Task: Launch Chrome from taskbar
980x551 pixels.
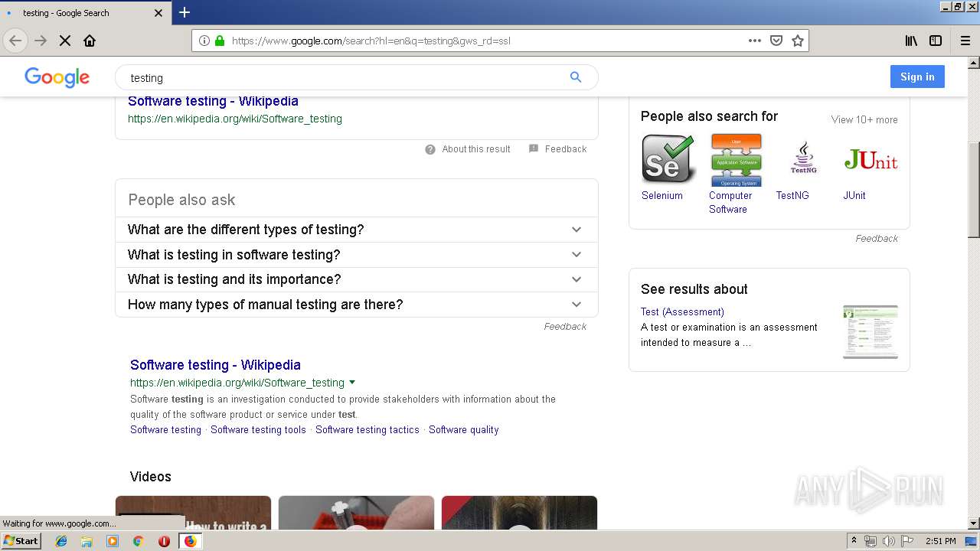Action: [138, 541]
